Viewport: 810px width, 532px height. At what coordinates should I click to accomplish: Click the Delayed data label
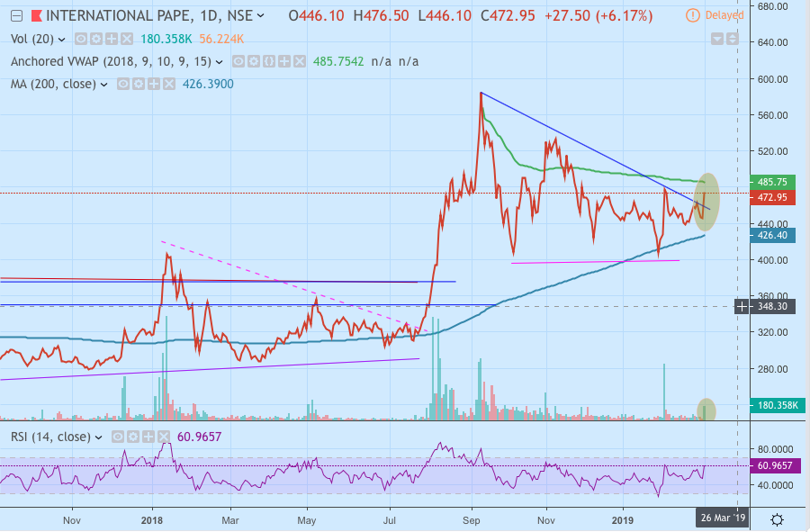click(724, 15)
